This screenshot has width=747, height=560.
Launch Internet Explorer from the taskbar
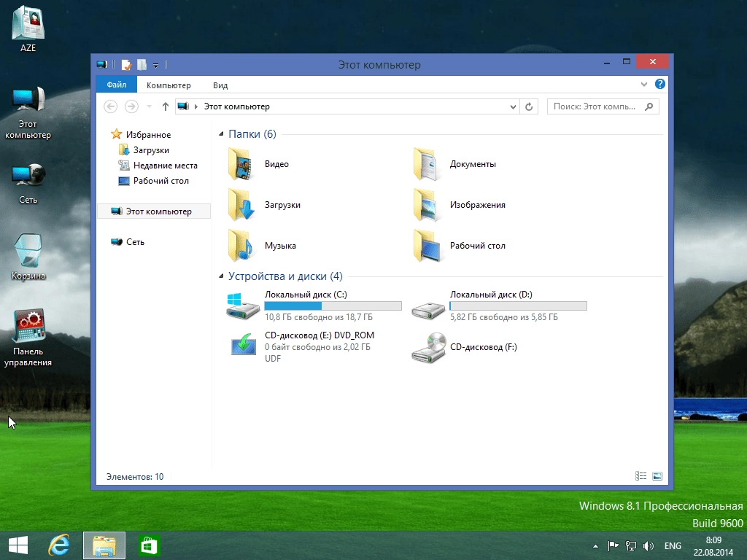tap(59, 545)
